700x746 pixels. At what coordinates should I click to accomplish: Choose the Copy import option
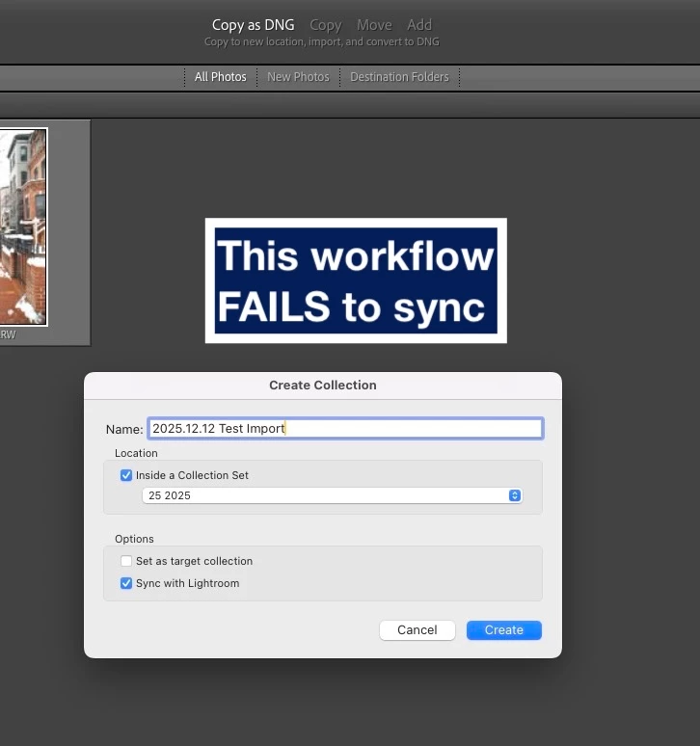[x=326, y=25]
